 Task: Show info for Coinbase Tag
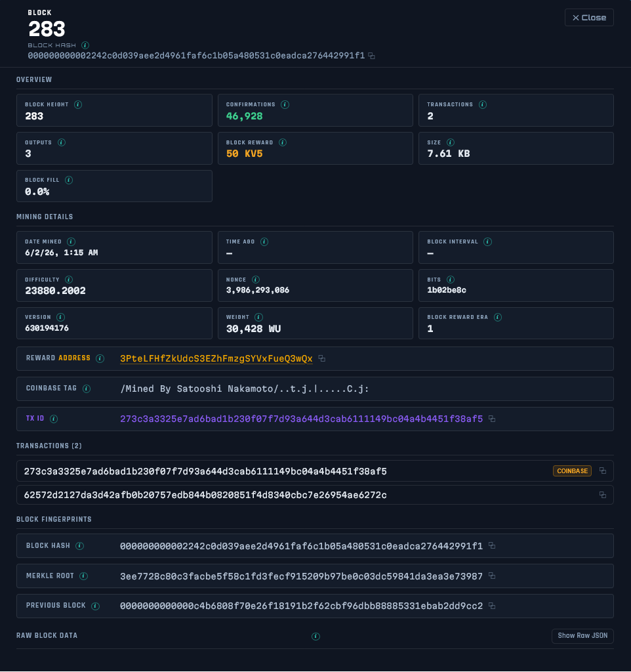point(87,388)
